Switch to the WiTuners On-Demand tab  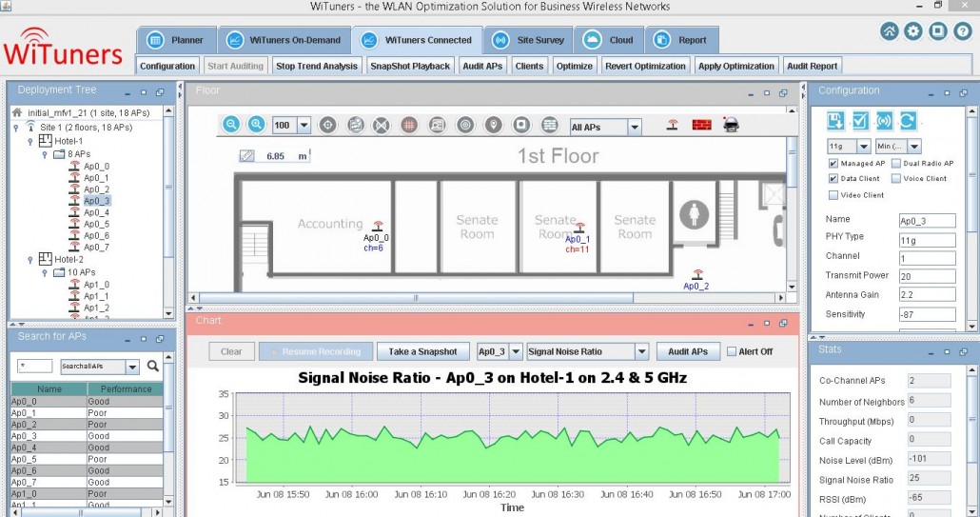click(x=284, y=40)
